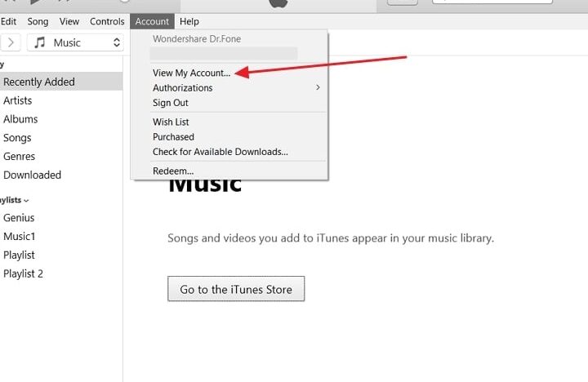This screenshot has height=382, width=588.
Task: Close the open Account menu
Action: (x=152, y=21)
